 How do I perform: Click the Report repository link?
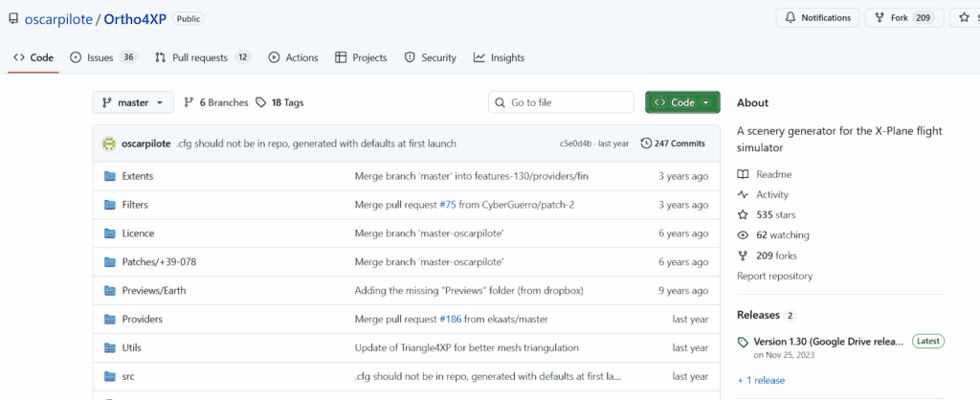774,276
